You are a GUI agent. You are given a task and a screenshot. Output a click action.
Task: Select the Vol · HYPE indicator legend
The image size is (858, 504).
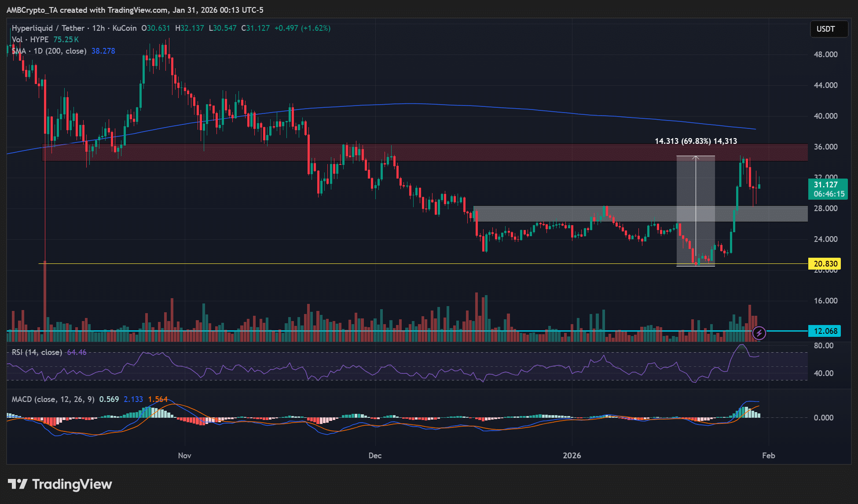point(30,40)
